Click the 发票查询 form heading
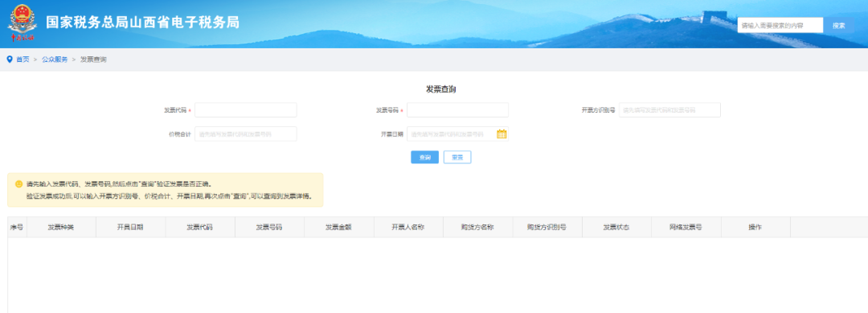868x313 pixels. [440, 89]
